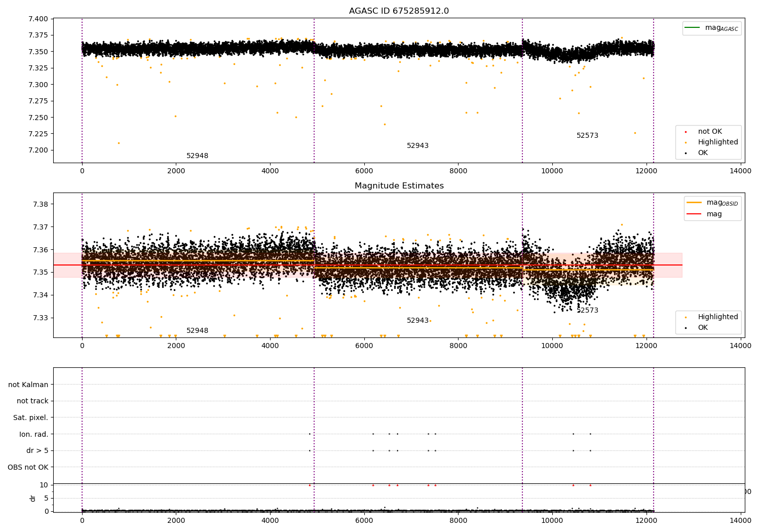The image size is (760, 532).
Task: Select the mag OBSID legend entry in middle plot
Action: point(712,203)
